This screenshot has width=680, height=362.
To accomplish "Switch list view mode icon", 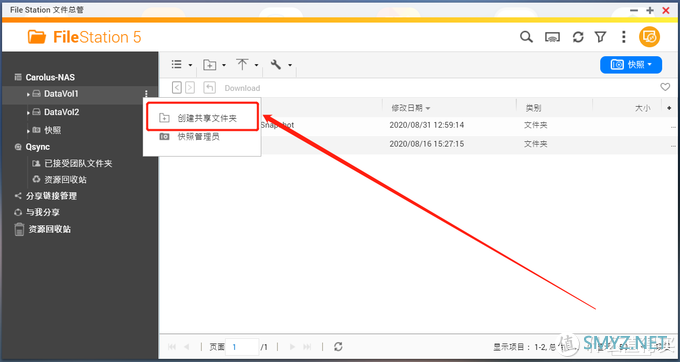I will tap(177, 65).
